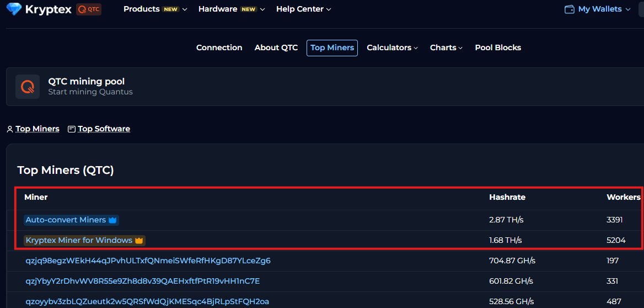
Task: Click the Kryptex diamond logo icon
Action: coord(14,9)
